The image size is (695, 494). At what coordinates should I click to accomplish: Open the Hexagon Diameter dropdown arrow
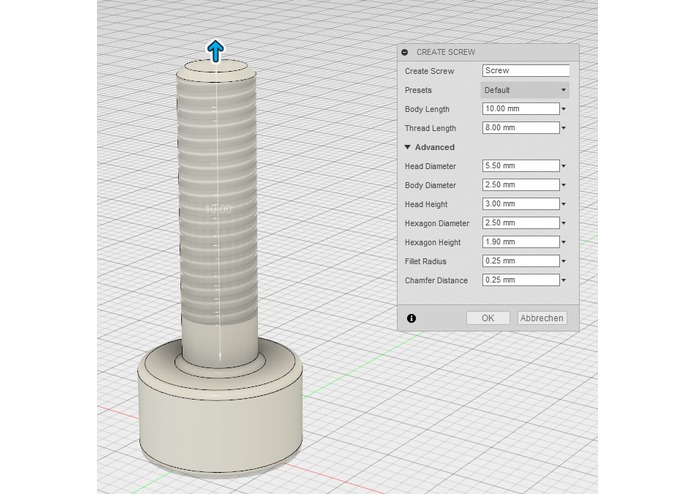click(564, 223)
